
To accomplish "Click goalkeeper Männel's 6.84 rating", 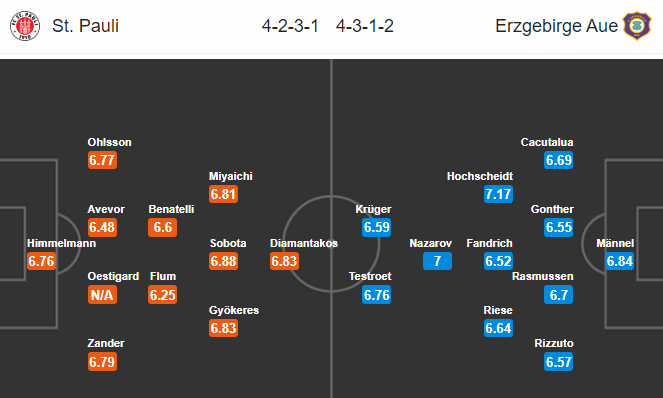I will [619, 261].
